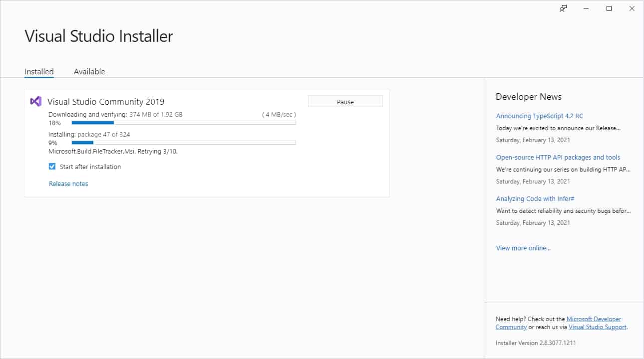The image size is (644, 359).
Task: Open Open-source HTTP API packages and tools article
Action: point(558,157)
